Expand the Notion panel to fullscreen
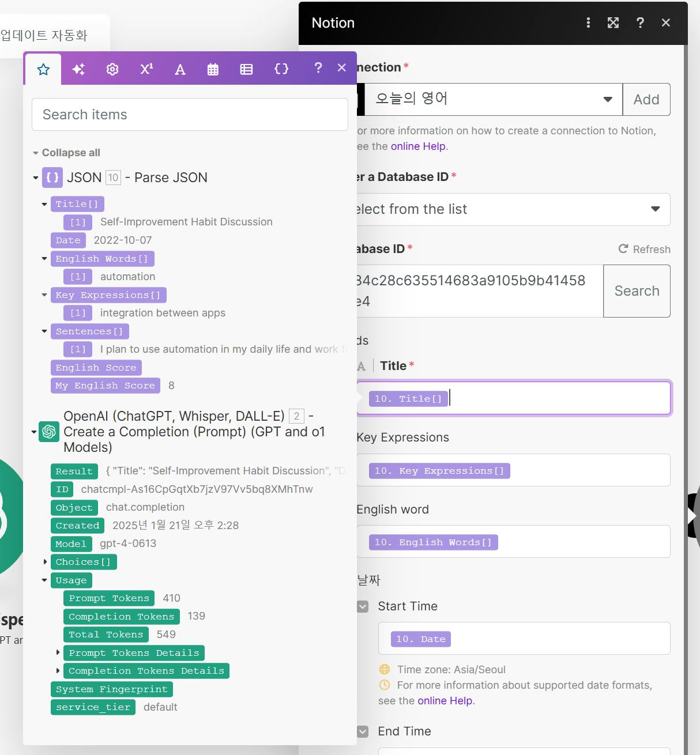Viewport: 700px width, 755px height. pyautogui.click(x=613, y=22)
